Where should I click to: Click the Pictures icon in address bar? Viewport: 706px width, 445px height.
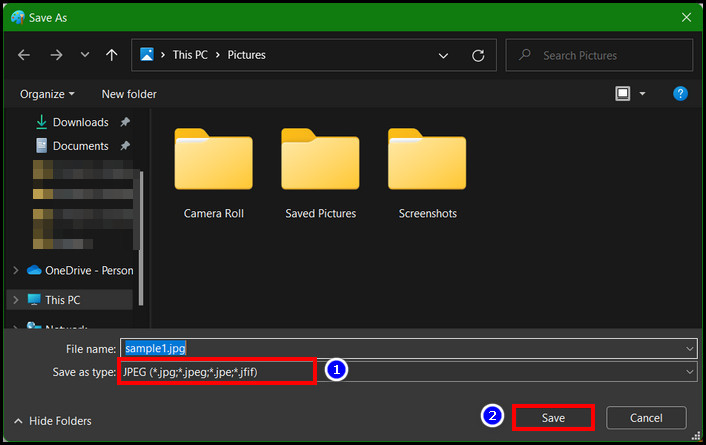[x=147, y=54]
